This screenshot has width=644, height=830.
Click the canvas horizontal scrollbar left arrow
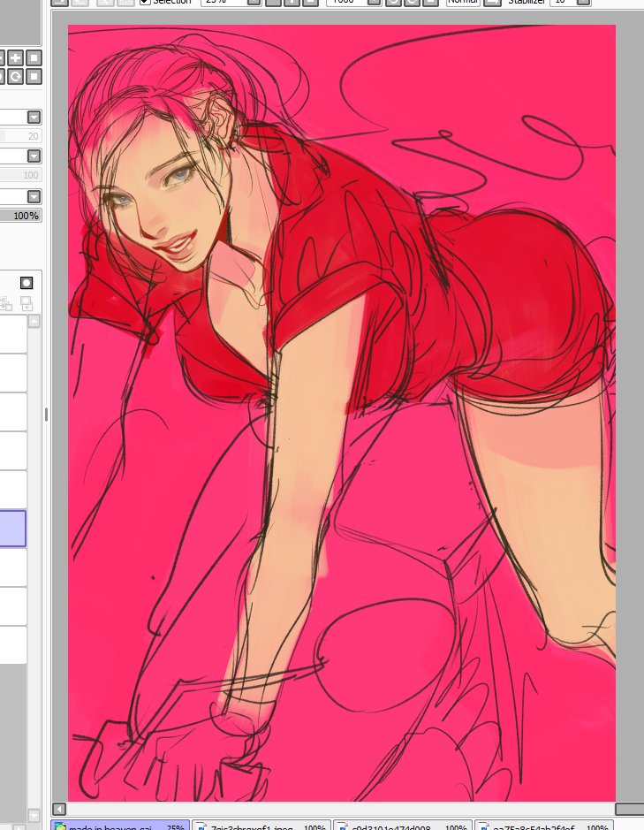(59, 809)
